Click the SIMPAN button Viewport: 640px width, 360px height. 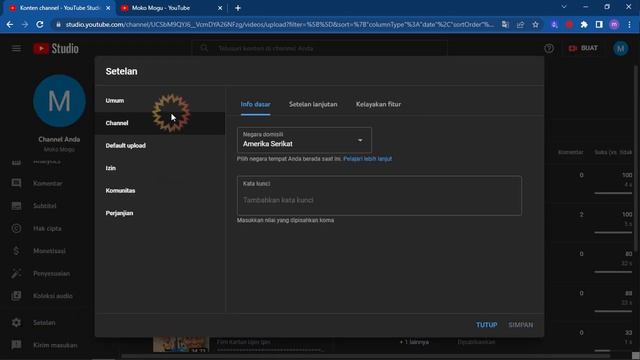click(520, 325)
